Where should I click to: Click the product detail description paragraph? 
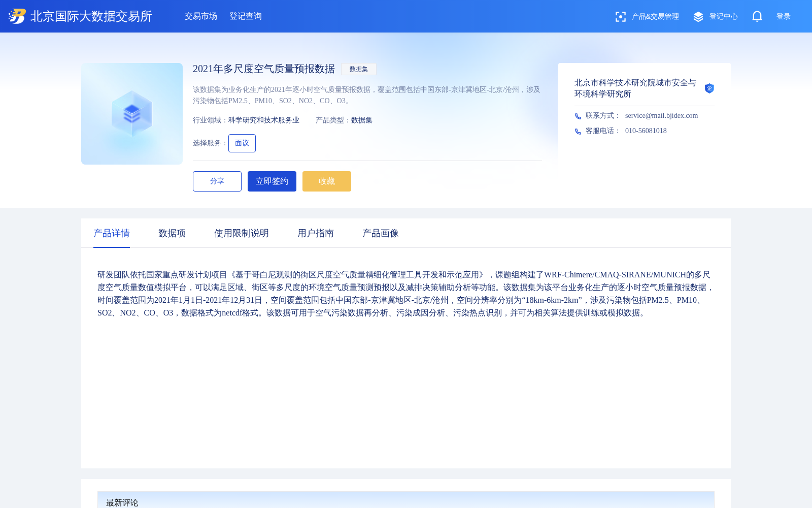pos(406,294)
